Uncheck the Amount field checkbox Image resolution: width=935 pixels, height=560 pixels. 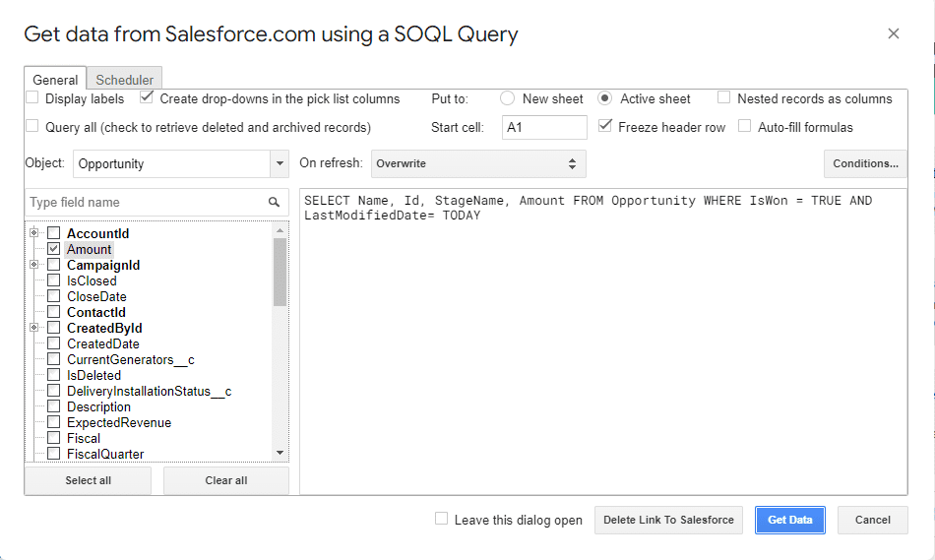click(54, 249)
